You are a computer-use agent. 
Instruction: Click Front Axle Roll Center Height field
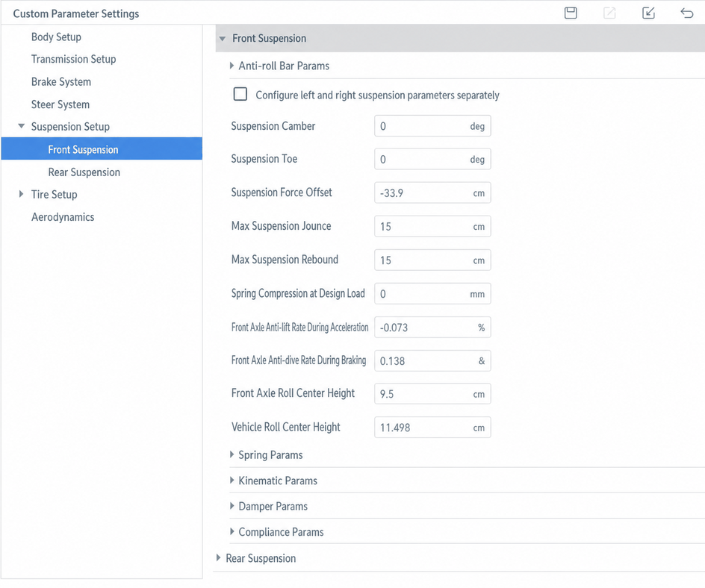pos(432,394)
